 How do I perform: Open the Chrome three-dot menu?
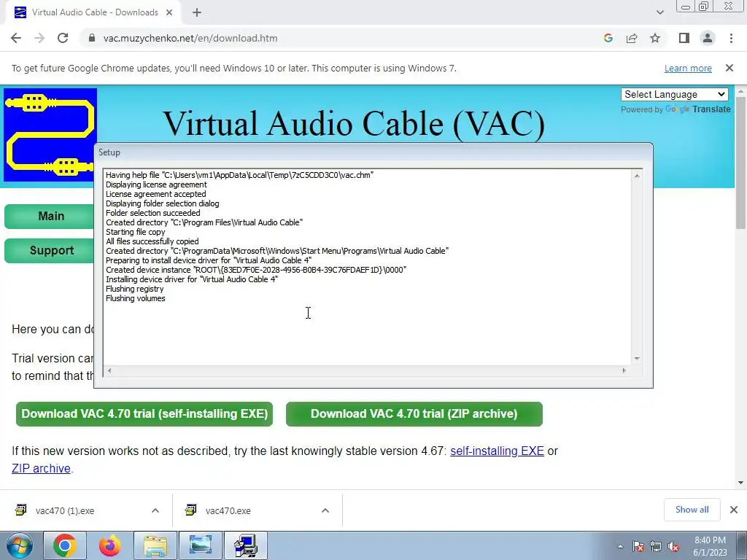[x=731, y=38]
